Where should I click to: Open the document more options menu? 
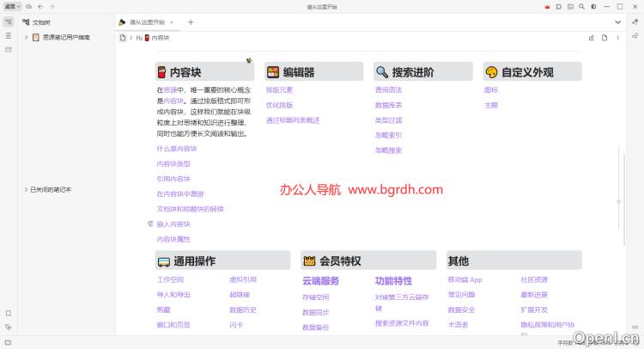[619, 38]
